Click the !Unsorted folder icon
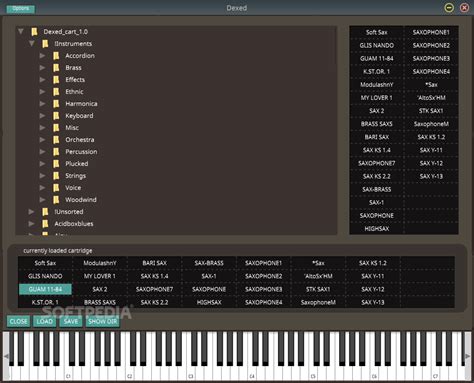This screenshot has width=474, height=383. coord(45,212)
